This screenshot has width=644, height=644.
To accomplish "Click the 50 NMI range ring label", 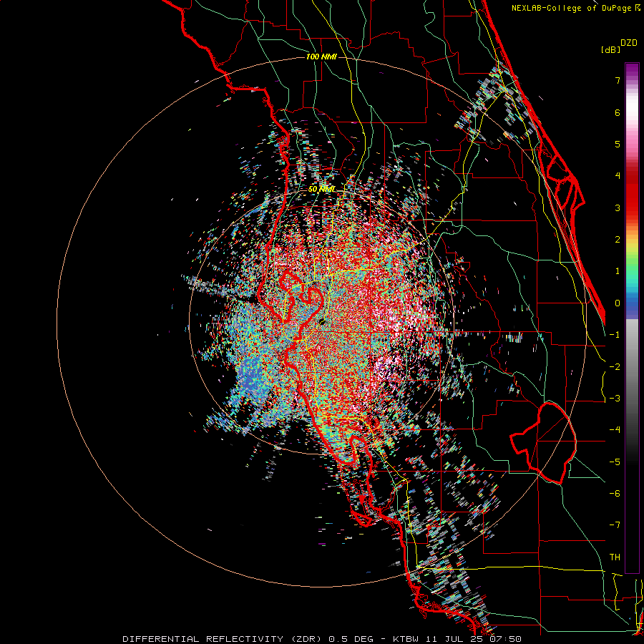I will coord(321,189).
